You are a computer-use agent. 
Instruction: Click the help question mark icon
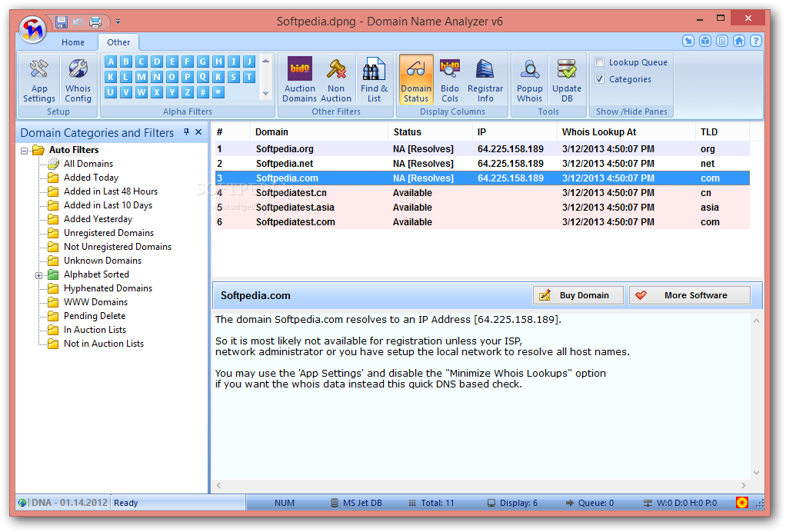click(x=756, y=41)
